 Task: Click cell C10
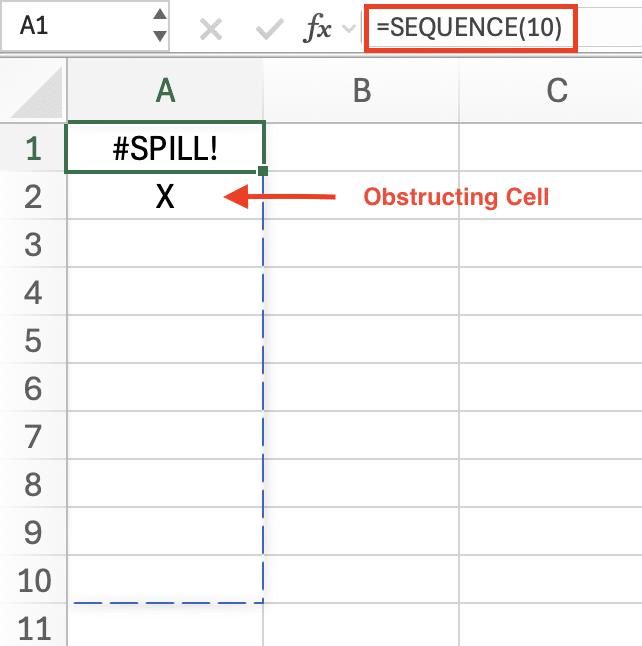coord(551,579)
